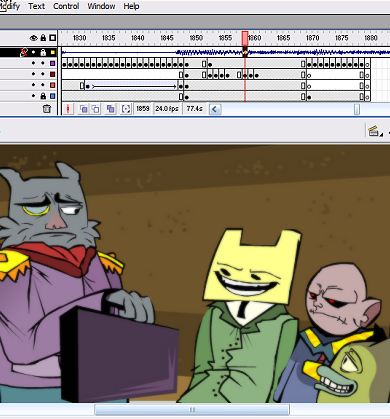
Task: Unlock the yellow sound layer padlock
Action: [43, 52]
